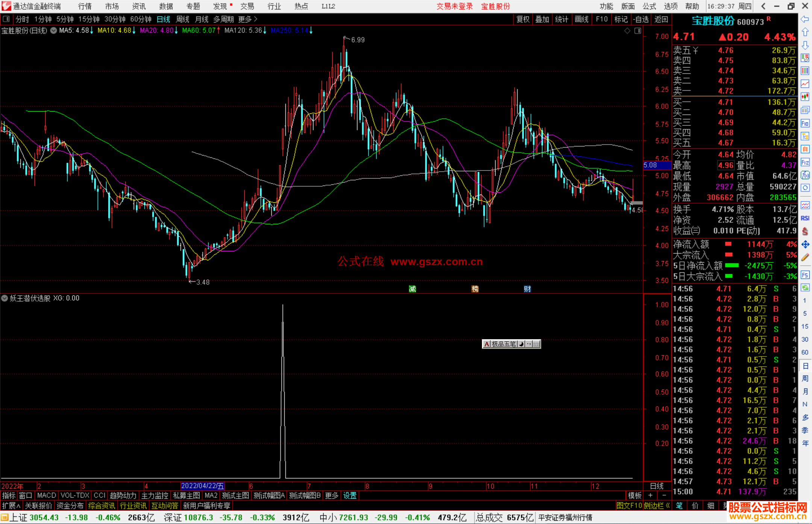Click the candlestick chart icon in sidebar

805,97
